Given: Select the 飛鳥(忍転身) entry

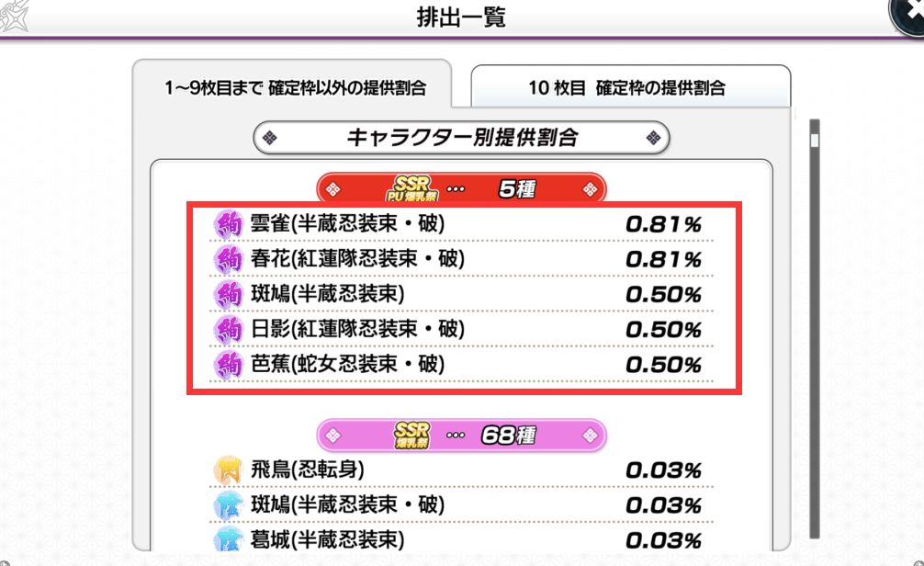Looking at the screenshot, I should pos(461,470).
